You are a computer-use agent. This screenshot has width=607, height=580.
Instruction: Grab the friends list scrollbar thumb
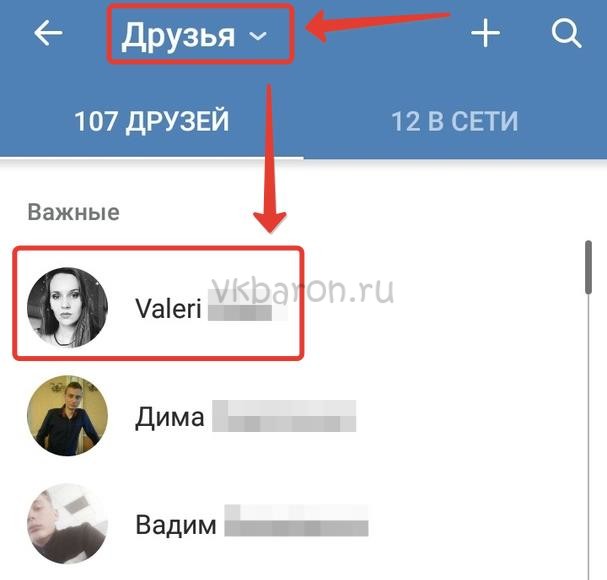coord(588,267)
